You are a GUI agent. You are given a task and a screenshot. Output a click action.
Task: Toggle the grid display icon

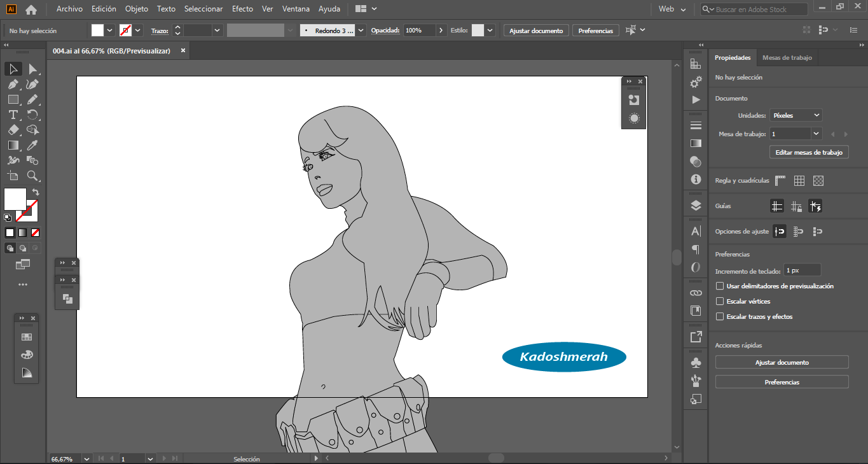pos(799,181)
